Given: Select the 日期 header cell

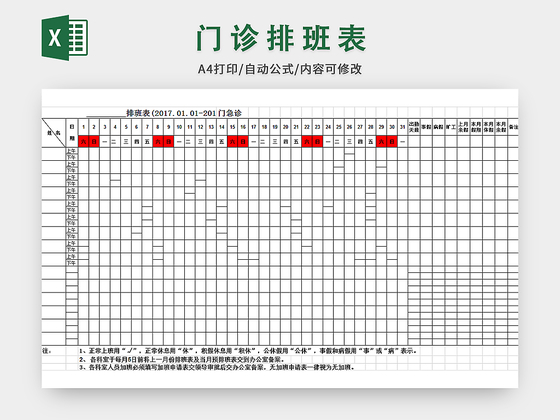Looking at the screenshot, I should click(x=72, y=133).
